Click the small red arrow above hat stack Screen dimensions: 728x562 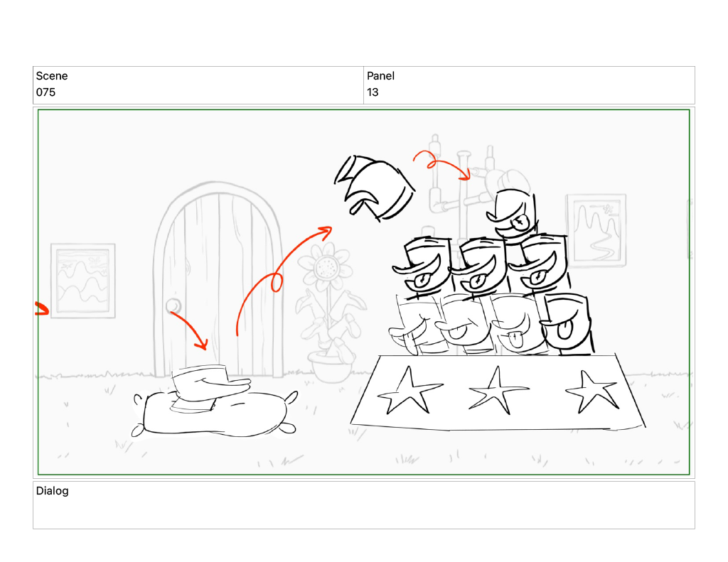(442, 164)
